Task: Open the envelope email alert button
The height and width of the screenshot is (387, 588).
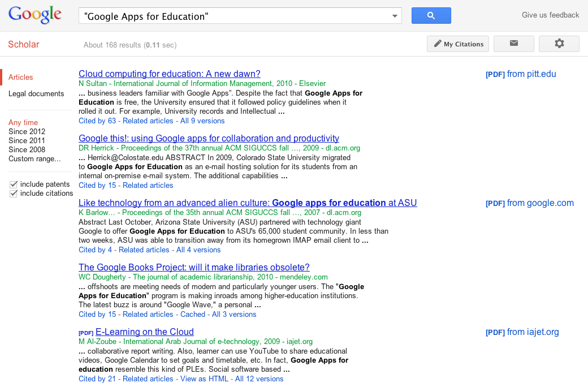Action: click(514, 44)
